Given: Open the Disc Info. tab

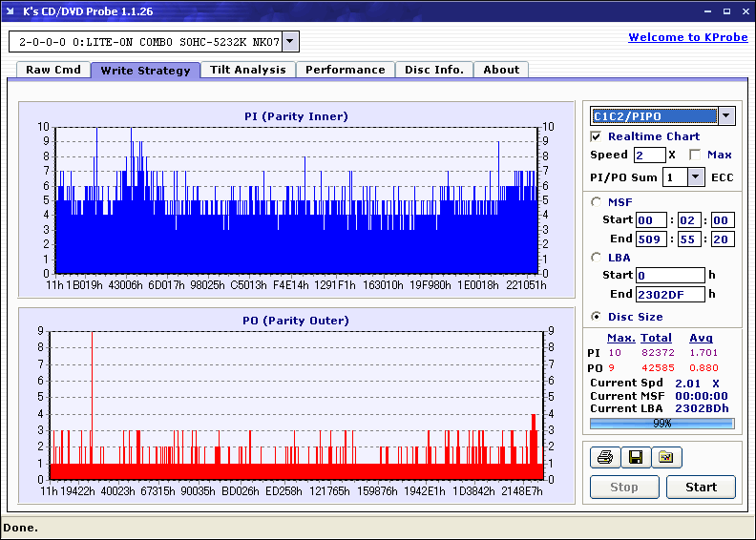Looking at the screenshot, I should click(434, 70).
